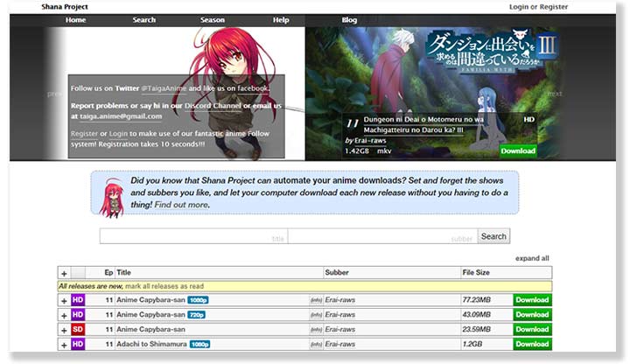This screenshot has width=630, height=364.
Task: Click the expand all link
Action: click(532, 258)
